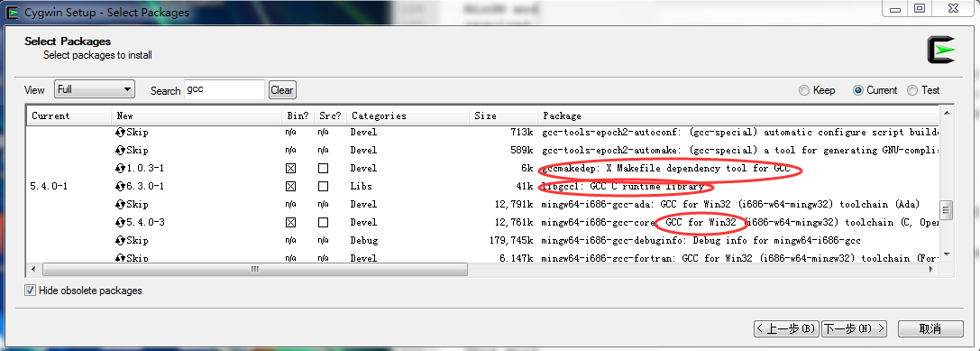Check Src box for gccmakedep
Image resolution: width=980 pixels, height=351 pixels.
323,169
